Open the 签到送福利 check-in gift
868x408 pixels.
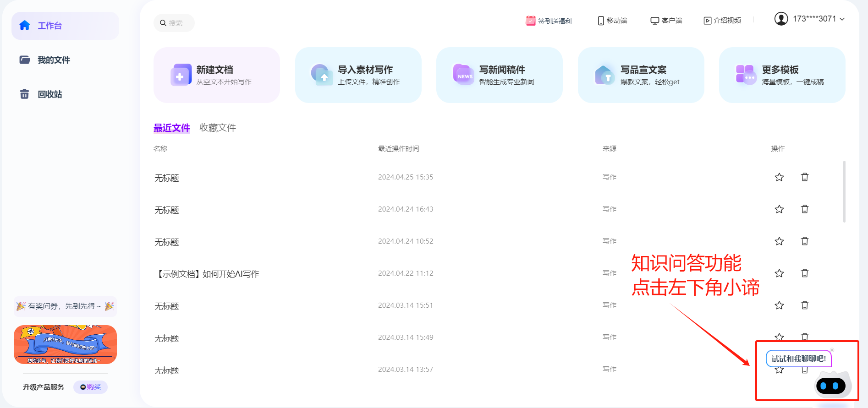[549, 21]
